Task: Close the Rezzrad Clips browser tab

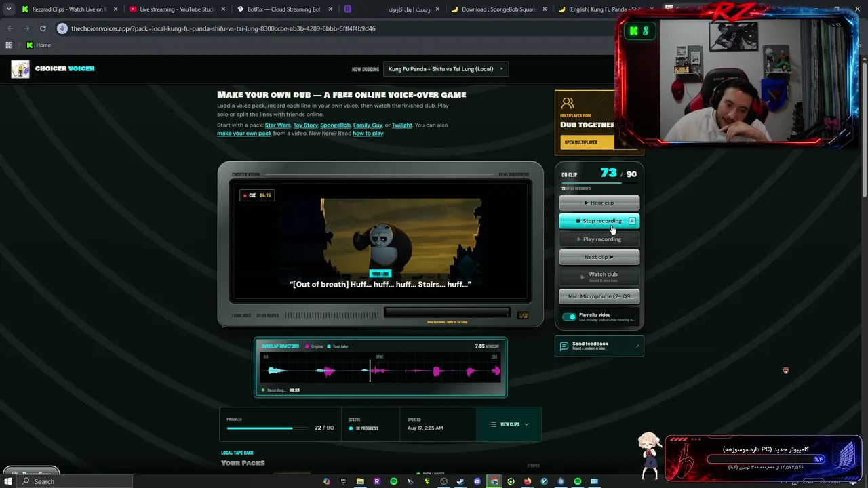Action: (x=115, y=9)
